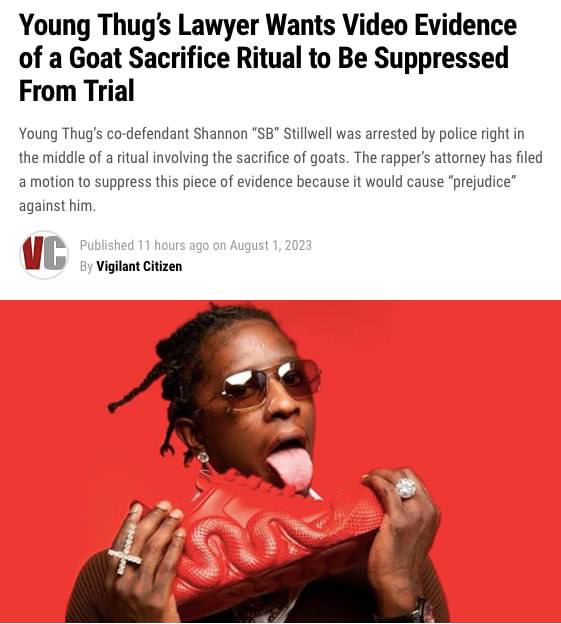
Task: Click the featured photo on red background
Action: point(280,461)
